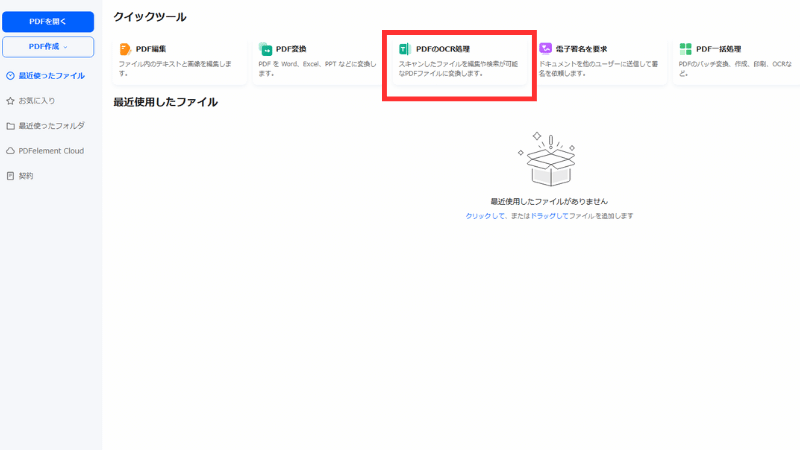Image resolution: width=800 pixels, height=450 pixels.
Task: Click the cloud icon for PDFelement Cloud
Action: [10, 151]
